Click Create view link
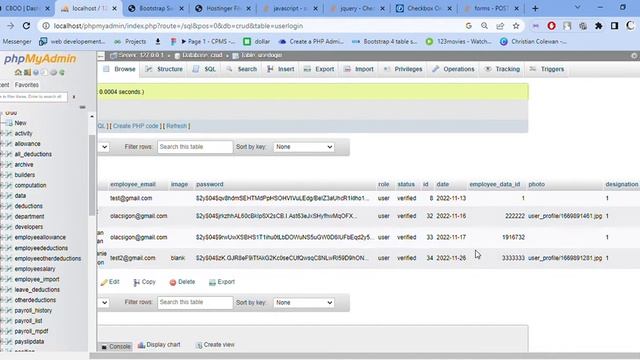 (x=215, y=345)
